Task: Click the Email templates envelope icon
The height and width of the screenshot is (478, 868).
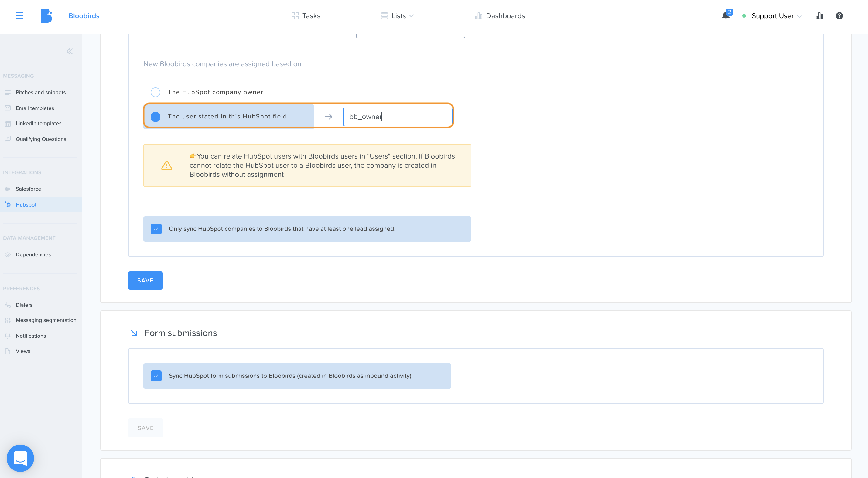Action: pyautogui.click(x=7, y=108)
